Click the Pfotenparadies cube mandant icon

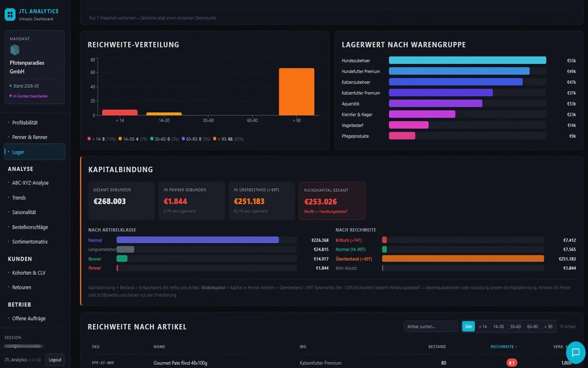(x=15, y=50)
